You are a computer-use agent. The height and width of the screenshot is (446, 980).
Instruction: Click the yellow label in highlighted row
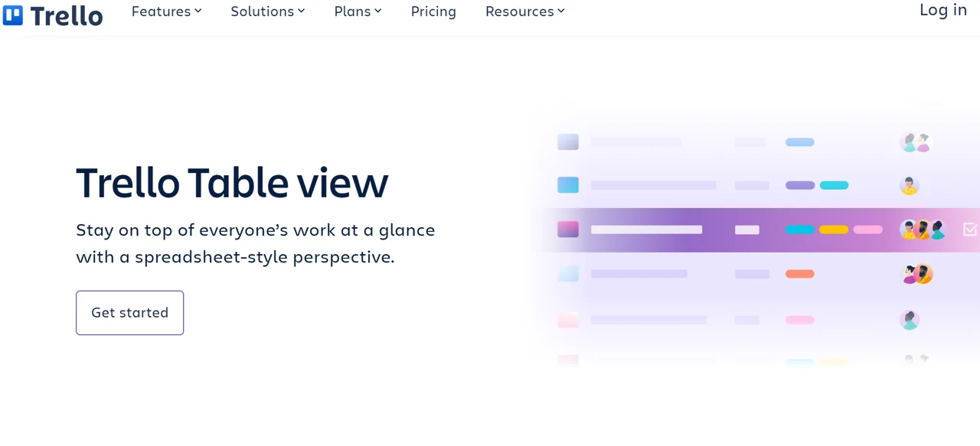coord(834,230)
